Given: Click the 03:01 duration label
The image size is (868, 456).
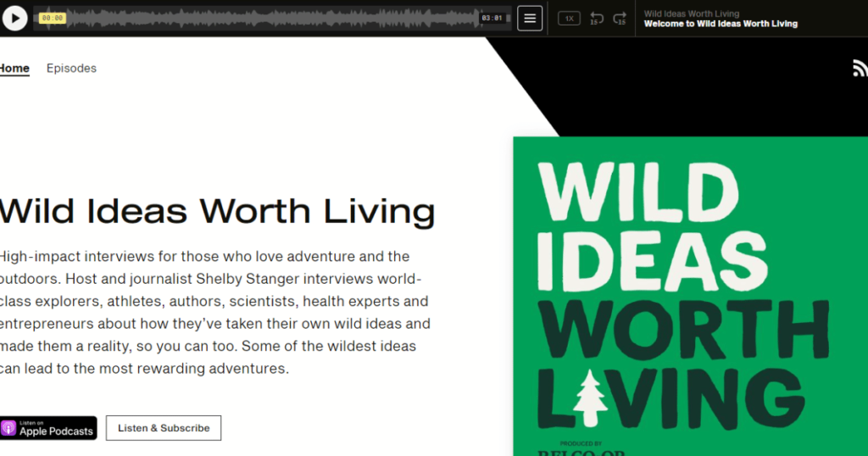Looking at the screenshot, I should point(492,19).
